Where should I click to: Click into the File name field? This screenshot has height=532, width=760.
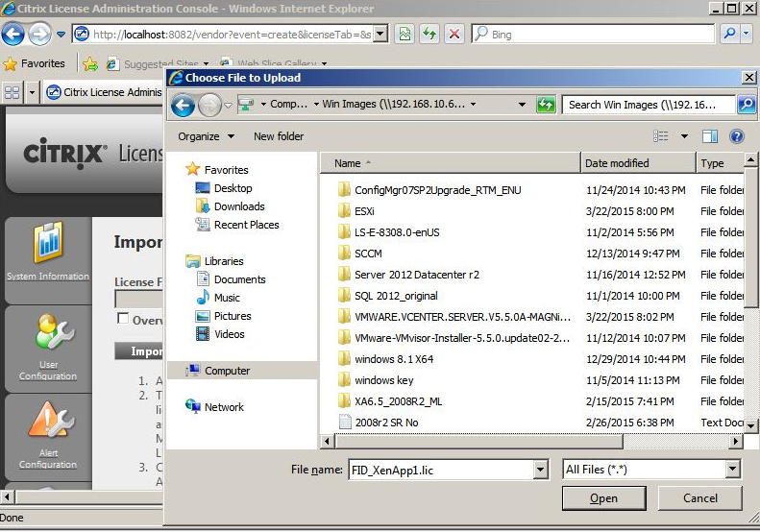click(x=441, y=470)
